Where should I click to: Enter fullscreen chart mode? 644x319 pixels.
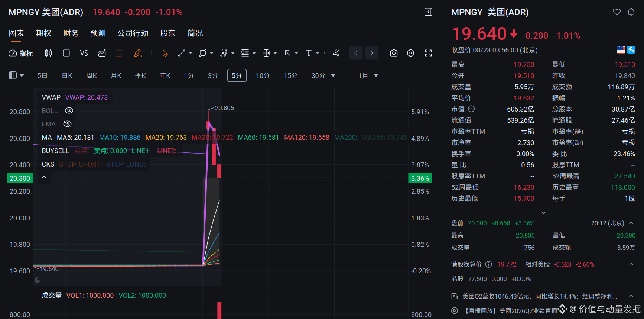tap(428, 53)
